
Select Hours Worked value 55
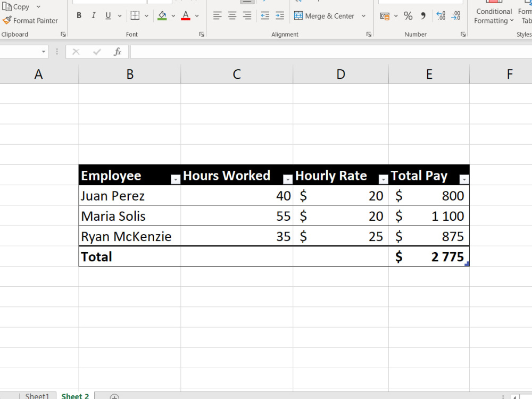tap(237, 216)
